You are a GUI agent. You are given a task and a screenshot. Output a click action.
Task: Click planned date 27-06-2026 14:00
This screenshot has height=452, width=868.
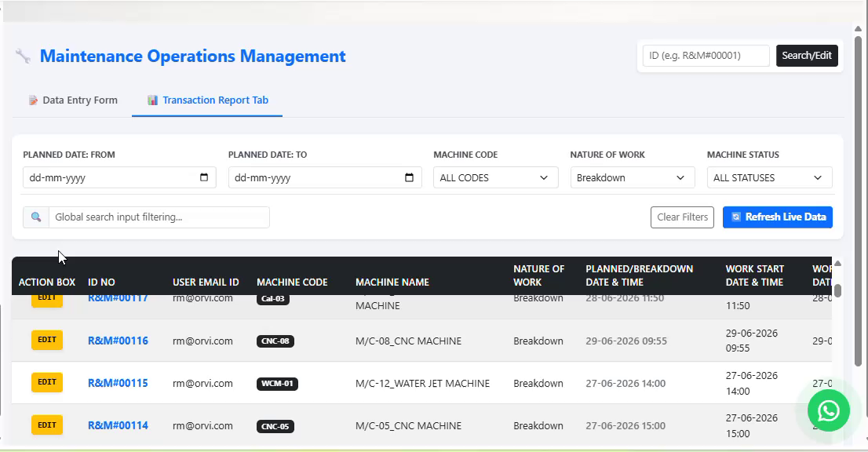(x=625, y=384)
